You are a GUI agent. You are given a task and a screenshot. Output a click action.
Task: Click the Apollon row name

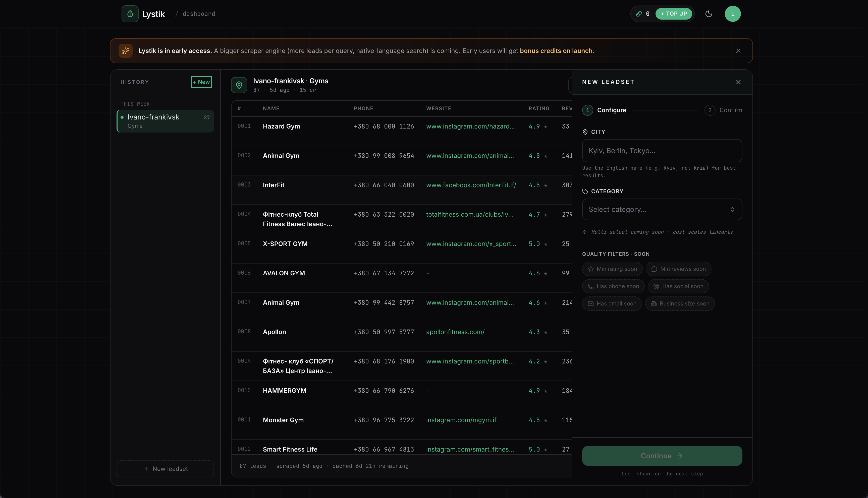point(274,332)
